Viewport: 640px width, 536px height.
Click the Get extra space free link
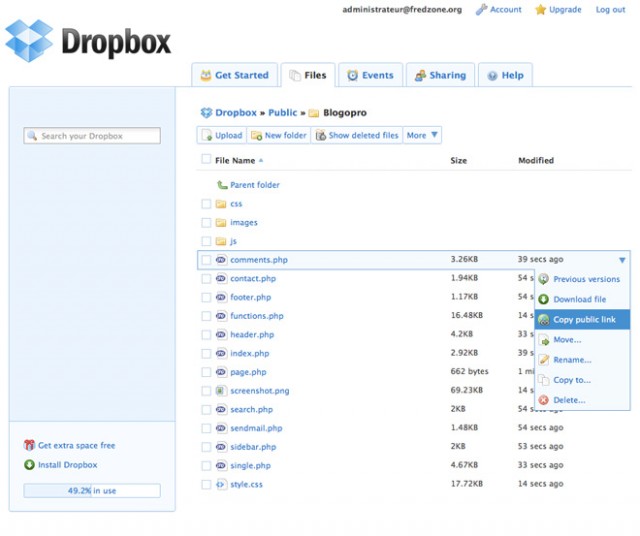point(76,445)
